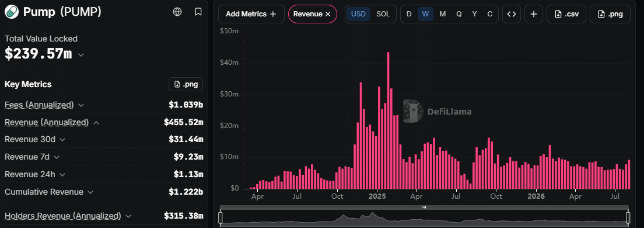Select cumulative C interval

click(x=489, y=14)
